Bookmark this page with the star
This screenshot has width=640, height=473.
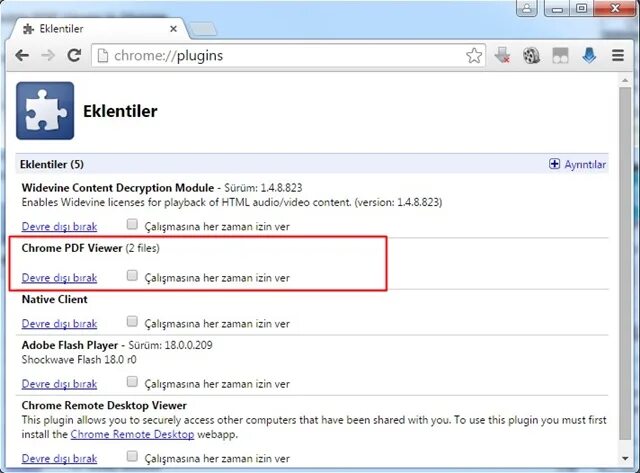473,56
